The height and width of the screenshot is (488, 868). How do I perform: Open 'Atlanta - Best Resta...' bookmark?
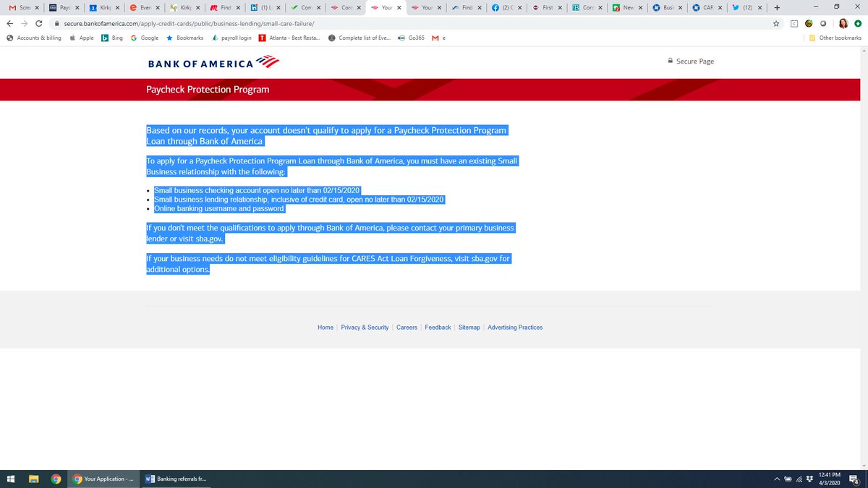[289, 38]
